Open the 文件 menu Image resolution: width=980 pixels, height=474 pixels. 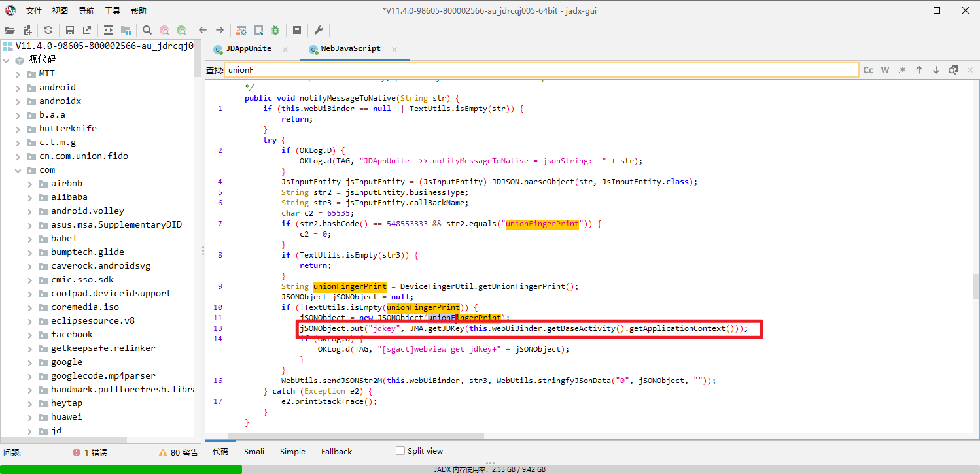34,10
